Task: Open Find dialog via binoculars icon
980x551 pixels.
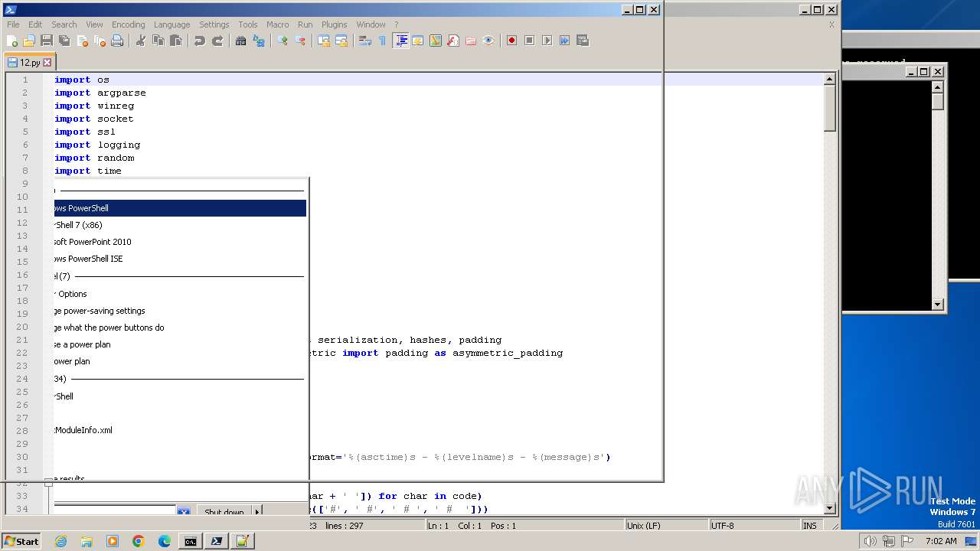Action: (x=241, y=41)
